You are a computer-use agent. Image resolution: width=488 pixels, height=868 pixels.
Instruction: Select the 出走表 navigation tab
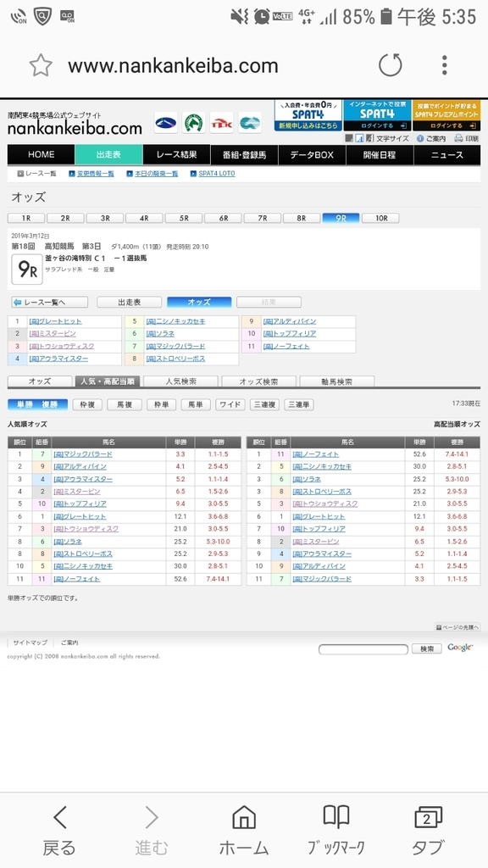point(108,155)
